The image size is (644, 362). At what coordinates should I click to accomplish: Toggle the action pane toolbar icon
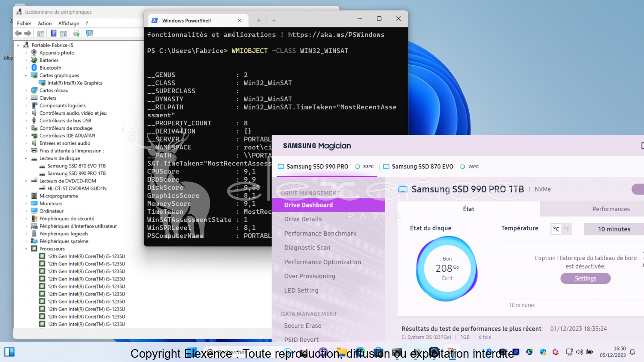64,33
